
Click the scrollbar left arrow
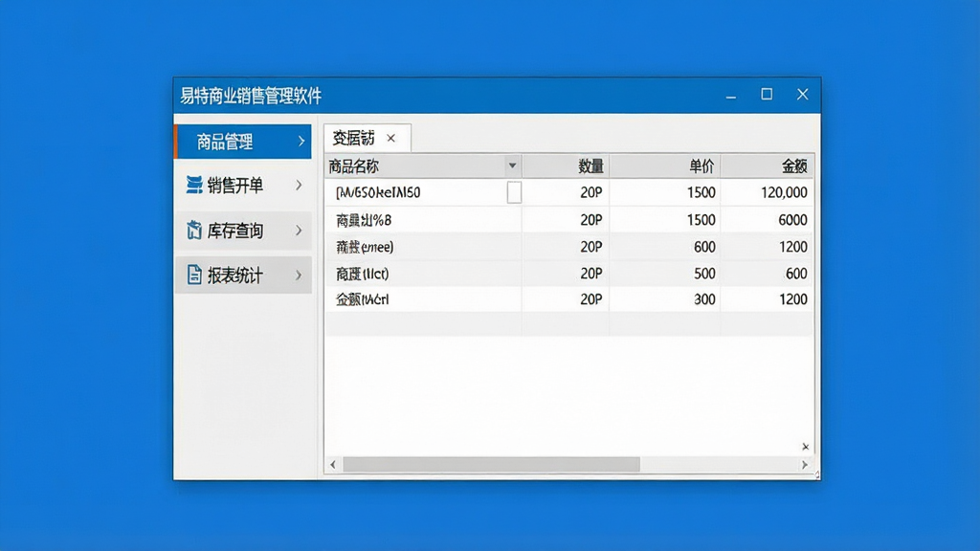(x=333, y=464)
